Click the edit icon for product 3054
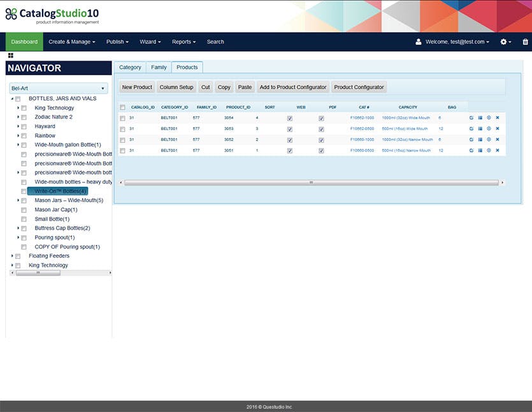 471,117
